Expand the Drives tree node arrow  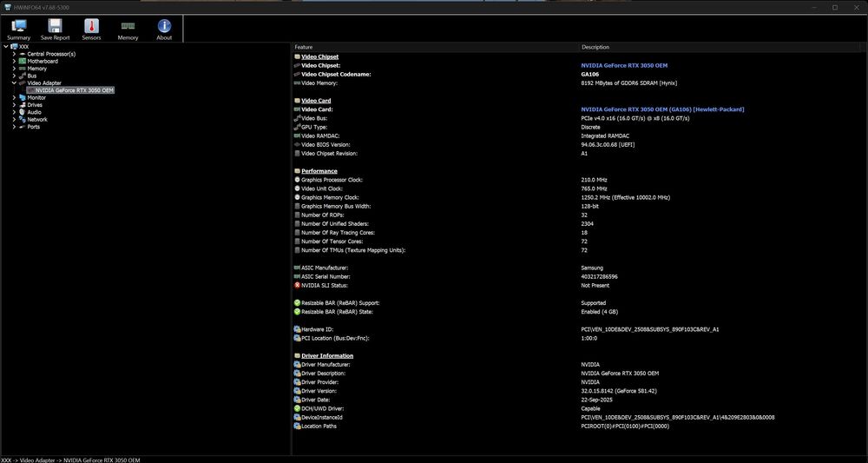click(14, 104)
